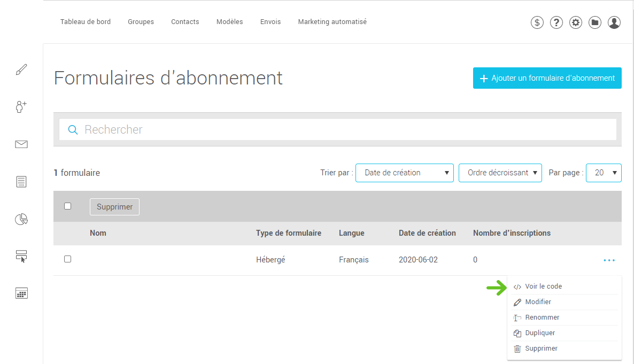
Task: Click the pie chart statistics icon
Action: 21,219
